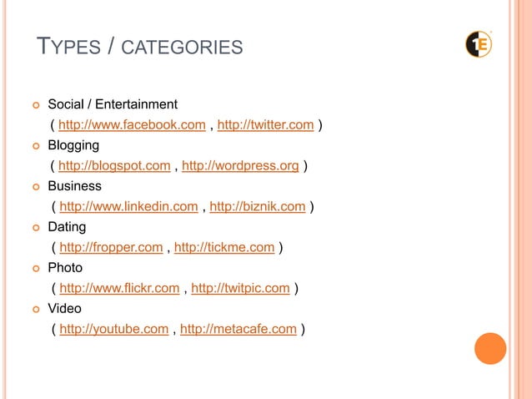Select the Social / Entertainment bullet text
The image size is (532, 399).
click(113, 104)
